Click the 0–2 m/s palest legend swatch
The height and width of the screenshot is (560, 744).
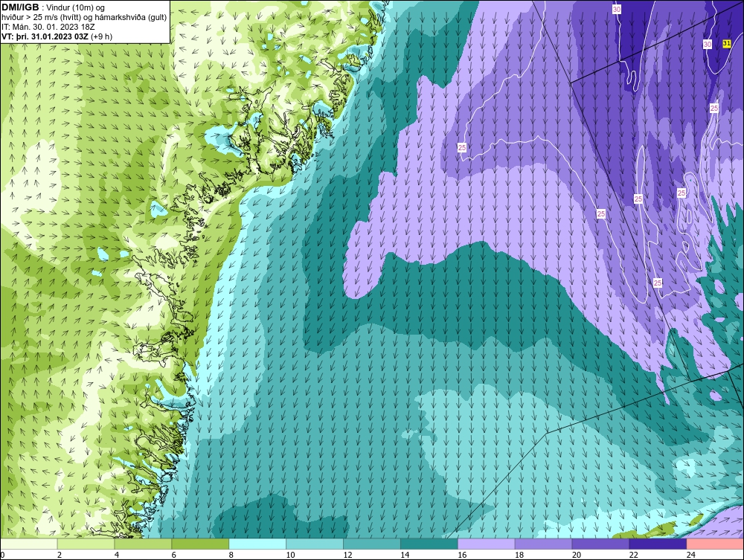tap(28, 544)
